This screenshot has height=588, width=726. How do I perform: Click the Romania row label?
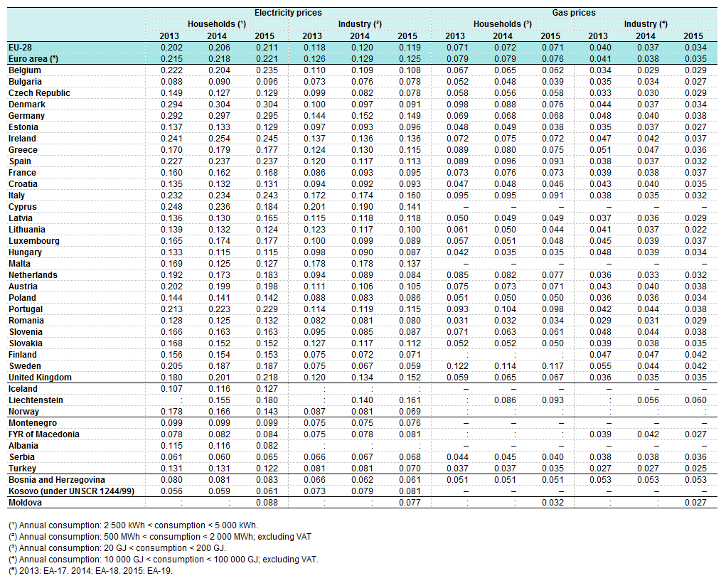coord(26,321)
